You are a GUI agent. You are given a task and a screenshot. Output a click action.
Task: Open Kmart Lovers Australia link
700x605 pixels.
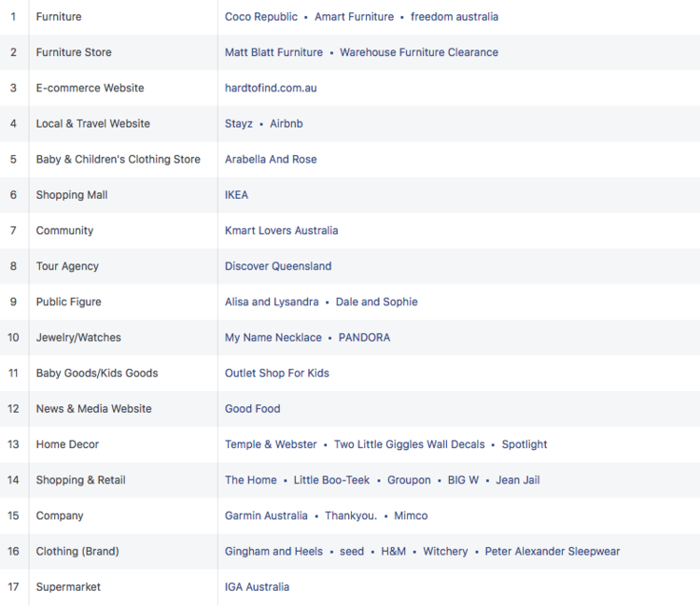(281, 231)
